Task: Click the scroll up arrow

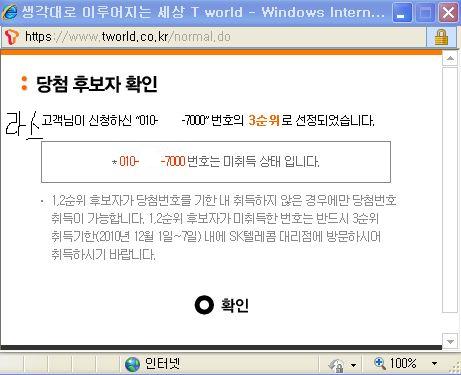Action: [450, 58]
